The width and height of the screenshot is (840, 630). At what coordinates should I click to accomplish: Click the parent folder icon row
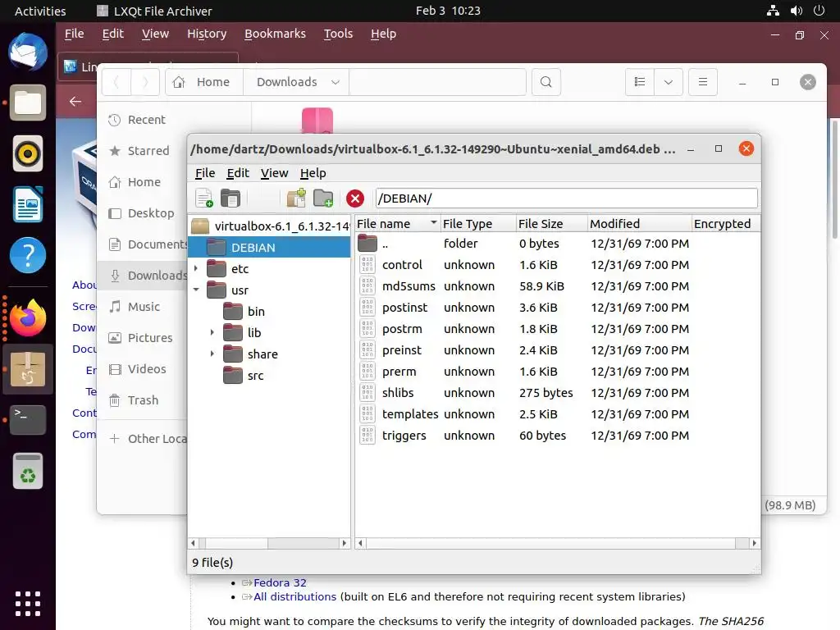[x=523, y=244]
